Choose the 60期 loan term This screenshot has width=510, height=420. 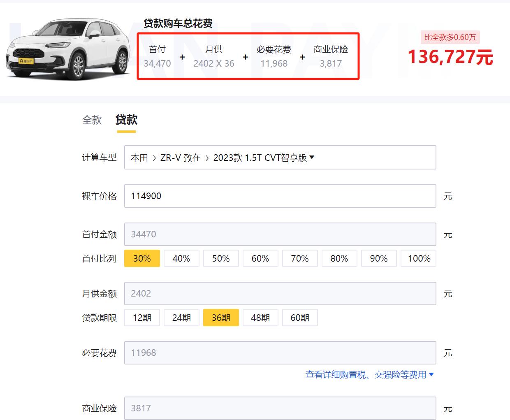(300, 317)
